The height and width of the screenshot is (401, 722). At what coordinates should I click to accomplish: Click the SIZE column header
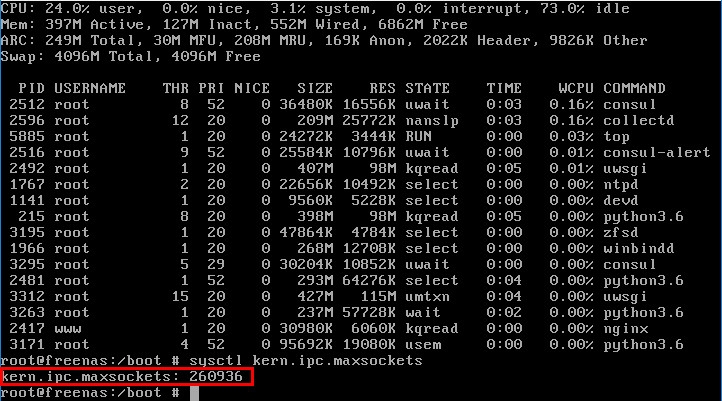pyautogui.click(x=315, y=88)
